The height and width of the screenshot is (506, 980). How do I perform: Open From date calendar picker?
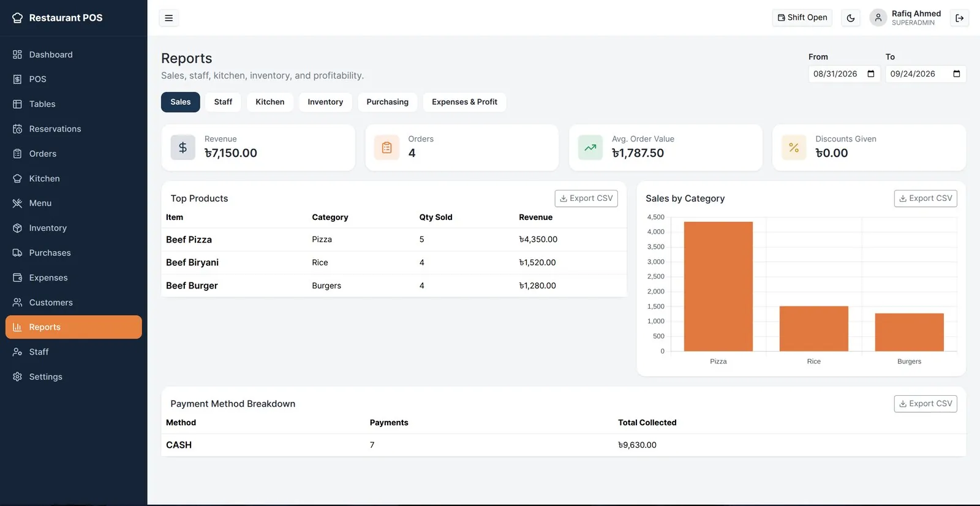coord(871,74)
